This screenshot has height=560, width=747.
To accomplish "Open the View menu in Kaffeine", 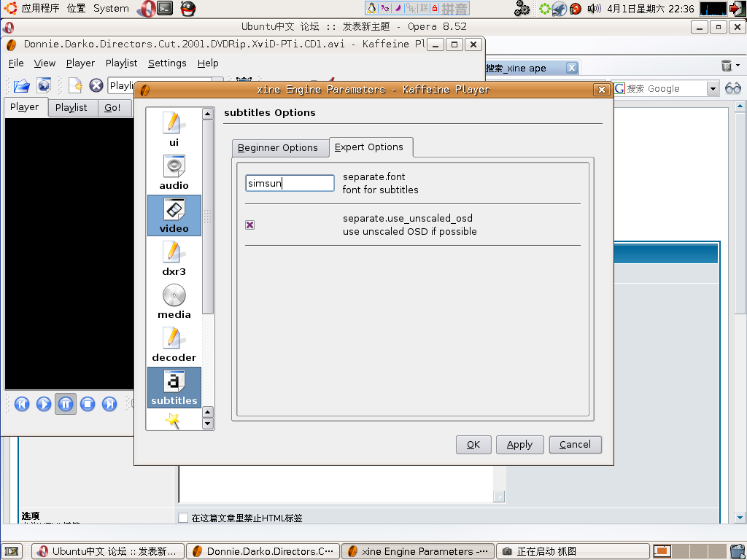I will 44,63.
